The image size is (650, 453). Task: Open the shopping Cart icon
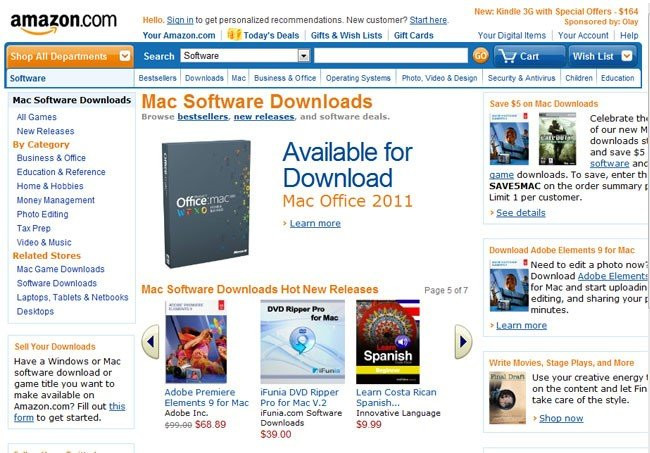pos(507,56)
